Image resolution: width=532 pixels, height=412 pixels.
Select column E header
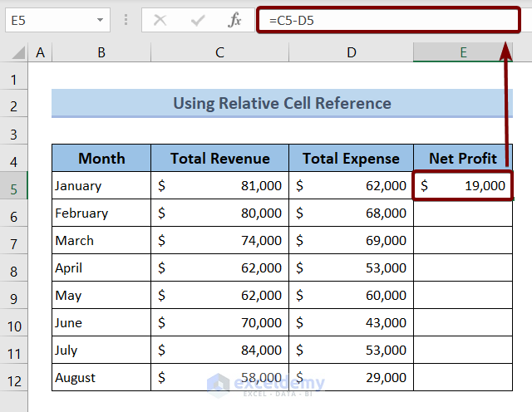pyautogui.click(x=463, y=52)
